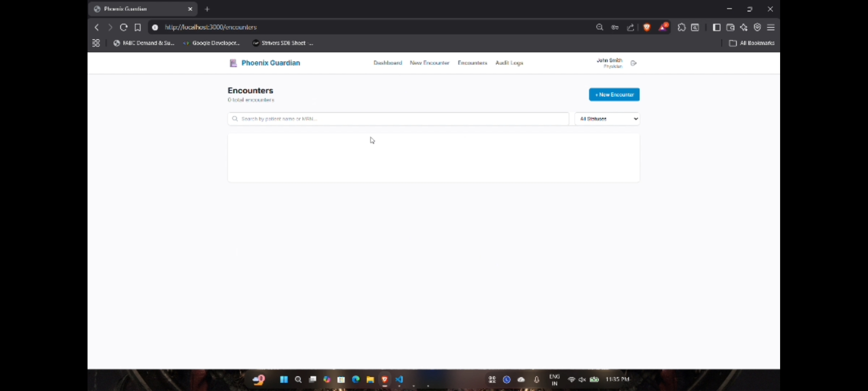Go to the Dashboard nav item
868x391 pixels.
[x=388, y=63]
